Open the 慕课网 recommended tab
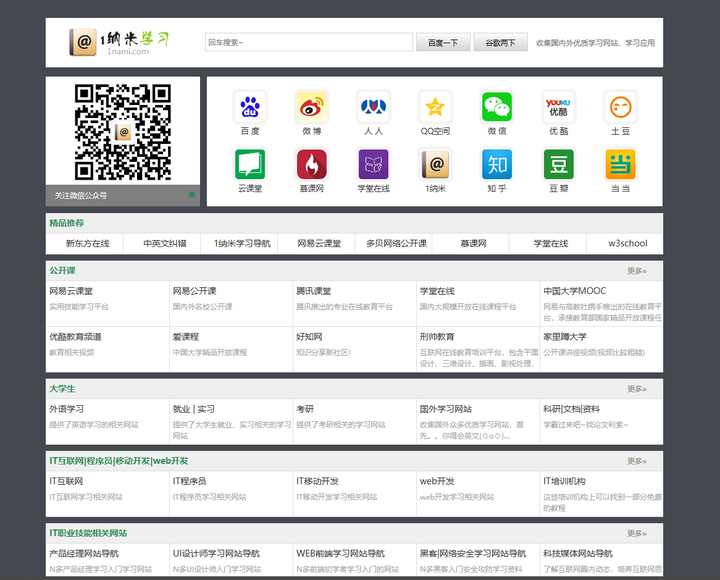 click(471, 243)
